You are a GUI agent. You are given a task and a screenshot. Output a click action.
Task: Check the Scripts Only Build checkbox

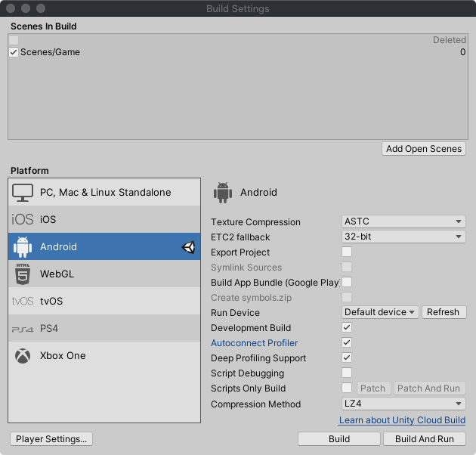347,388
